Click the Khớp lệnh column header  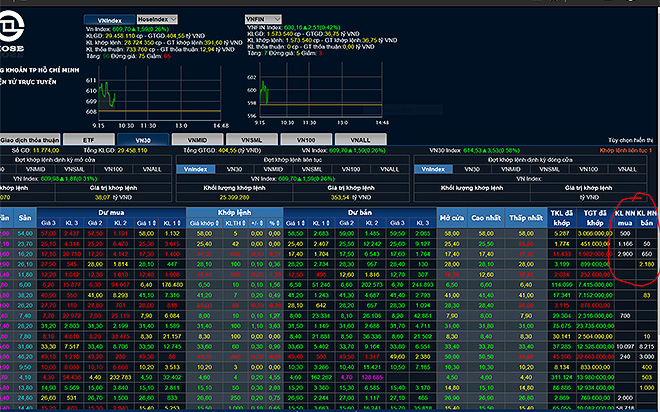click(232, 212)
